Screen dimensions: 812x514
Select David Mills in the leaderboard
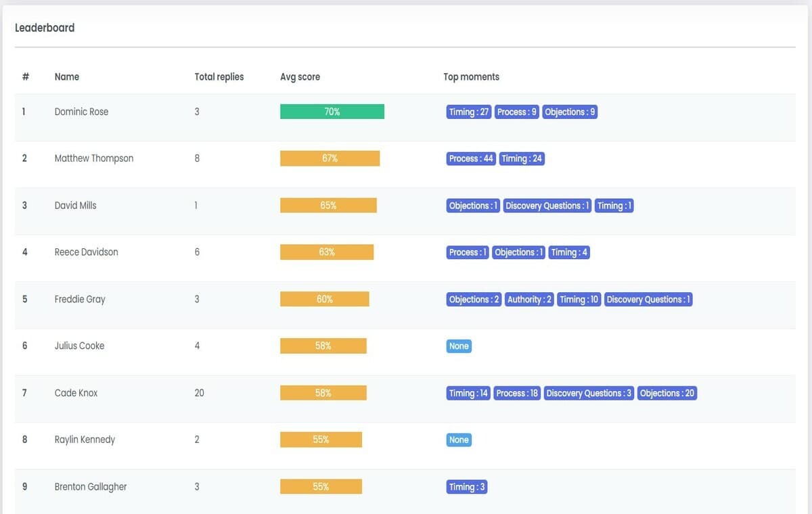tap(75, 205)
